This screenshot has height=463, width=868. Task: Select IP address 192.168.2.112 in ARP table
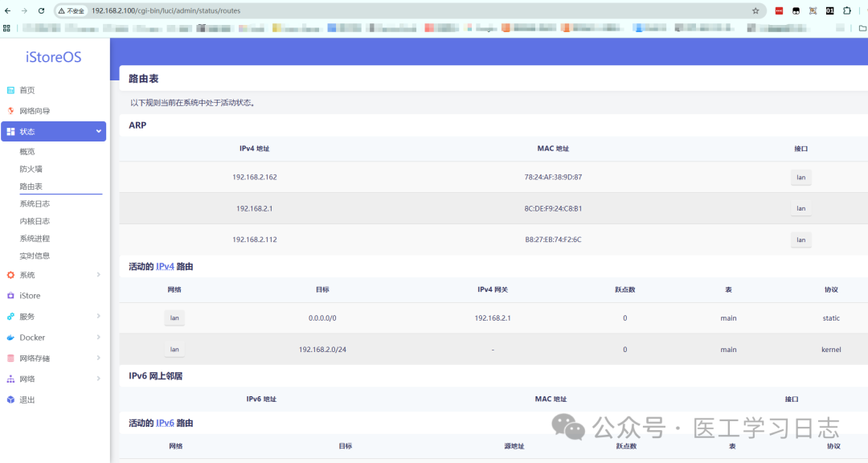(255, 240)
